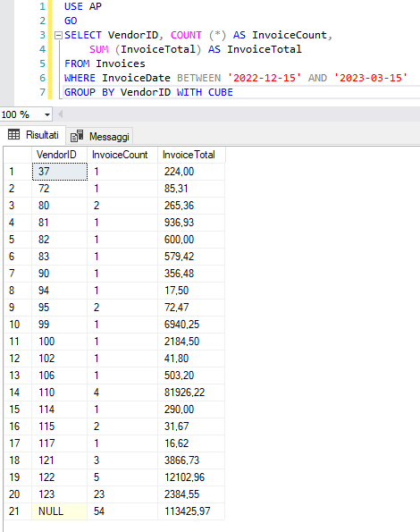The height and width of the screenshot is (532, 420).
Task: Select the total cell 113425,97
Action: [x=191, y=511]
